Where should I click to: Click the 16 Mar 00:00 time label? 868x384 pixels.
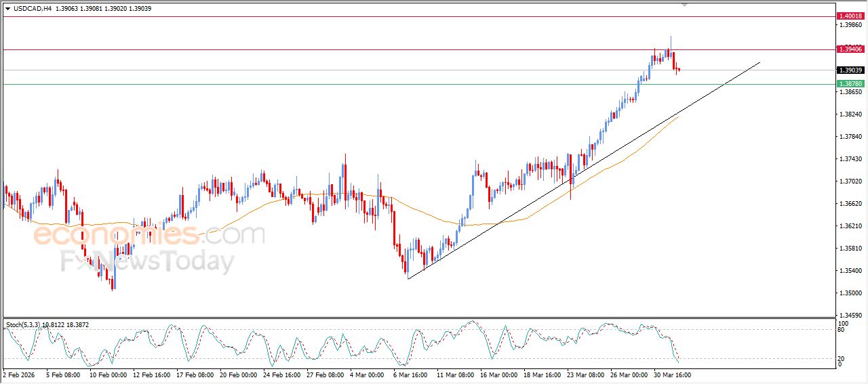click(498, 375)
